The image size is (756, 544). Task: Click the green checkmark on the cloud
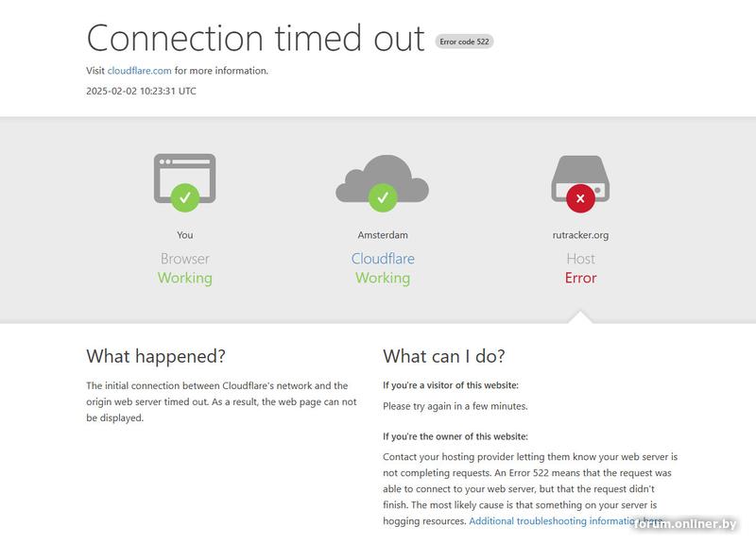pyautogui.click(x=383, y=197)
